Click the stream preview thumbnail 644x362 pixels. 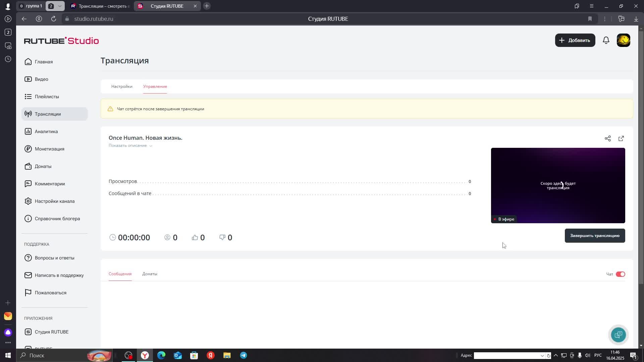[557, 185]
